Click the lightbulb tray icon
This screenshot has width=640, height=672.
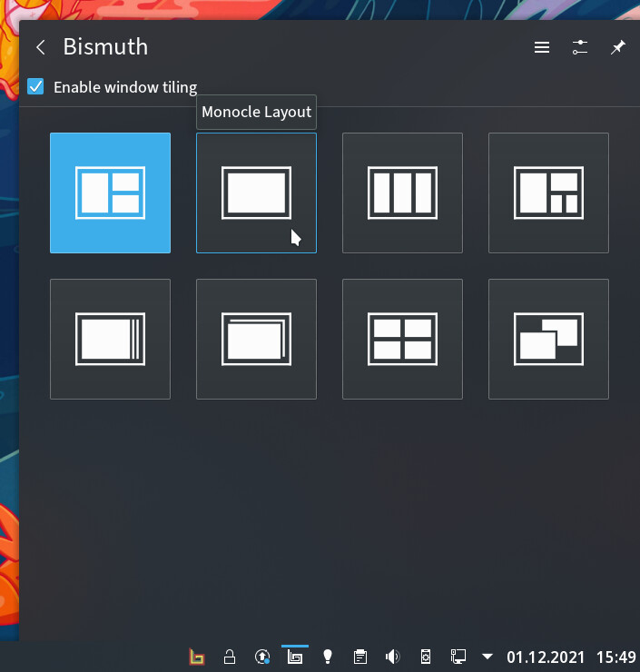(328, 657)
